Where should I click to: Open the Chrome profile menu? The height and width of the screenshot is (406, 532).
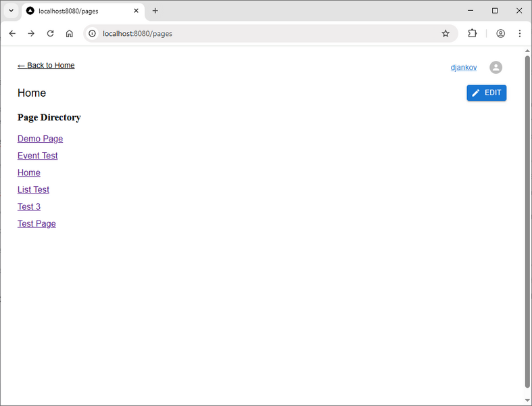click(x=501, y=33)
